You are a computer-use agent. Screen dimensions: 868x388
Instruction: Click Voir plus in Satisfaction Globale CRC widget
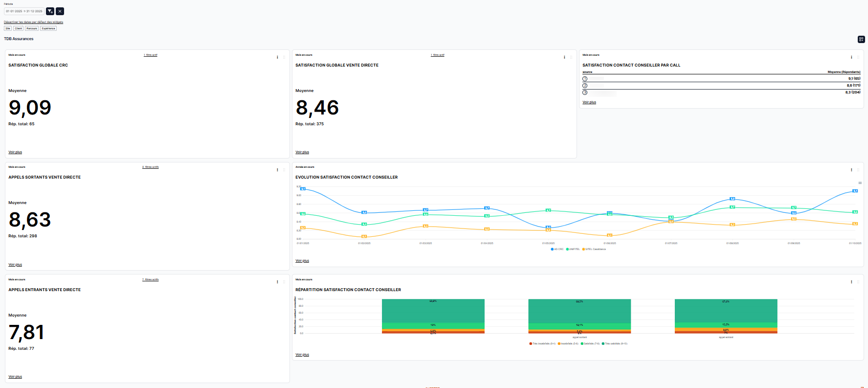(x=15, y=152)
